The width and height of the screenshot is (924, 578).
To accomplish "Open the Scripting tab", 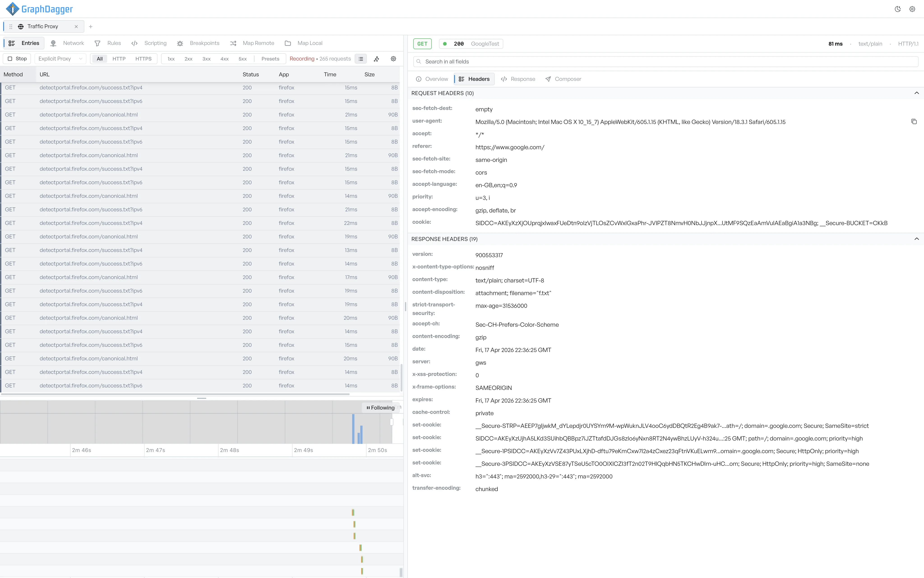I will tap(149, 43).
